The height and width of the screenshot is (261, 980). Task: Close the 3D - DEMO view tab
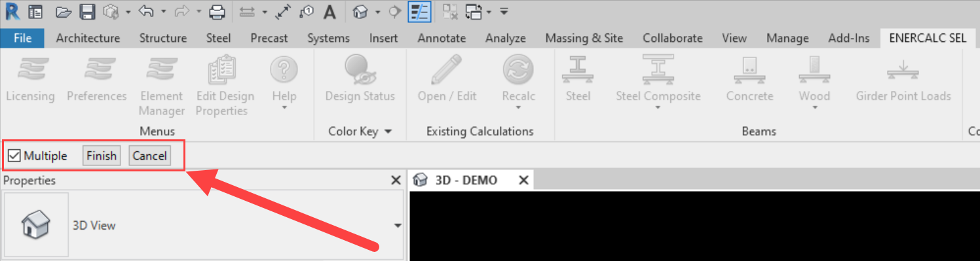[523, 180]
